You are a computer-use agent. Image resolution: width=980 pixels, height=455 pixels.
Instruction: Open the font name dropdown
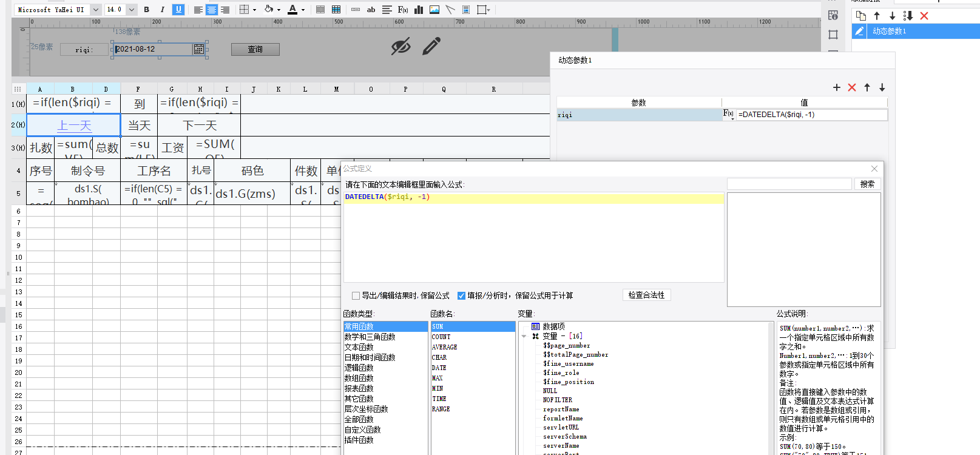pos(96,10)
